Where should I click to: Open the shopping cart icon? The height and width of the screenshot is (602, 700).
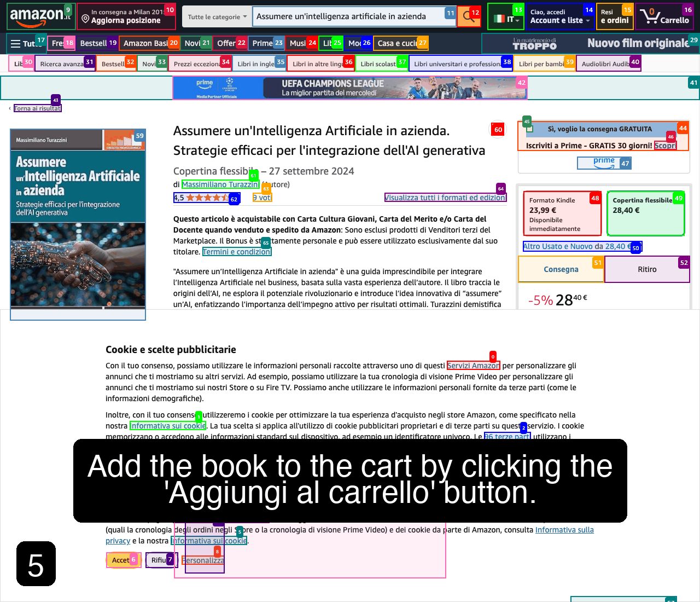pyautogui.click(x=650, y=16)
